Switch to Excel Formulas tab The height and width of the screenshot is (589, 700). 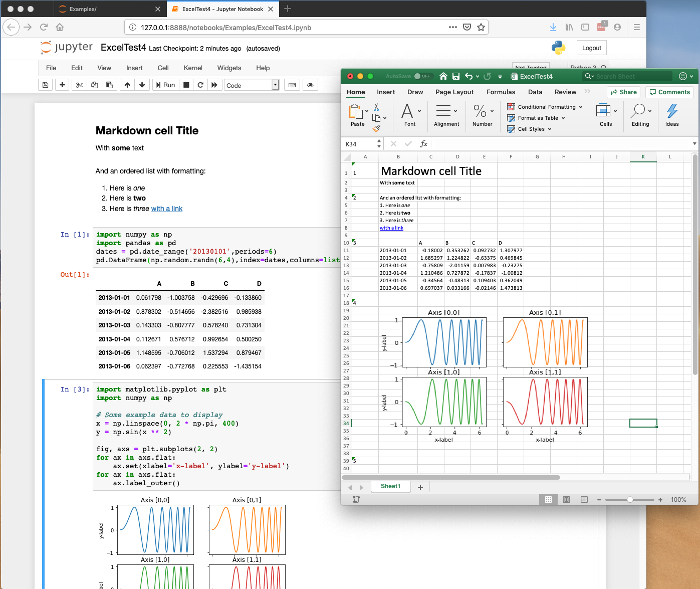[501, 92]
